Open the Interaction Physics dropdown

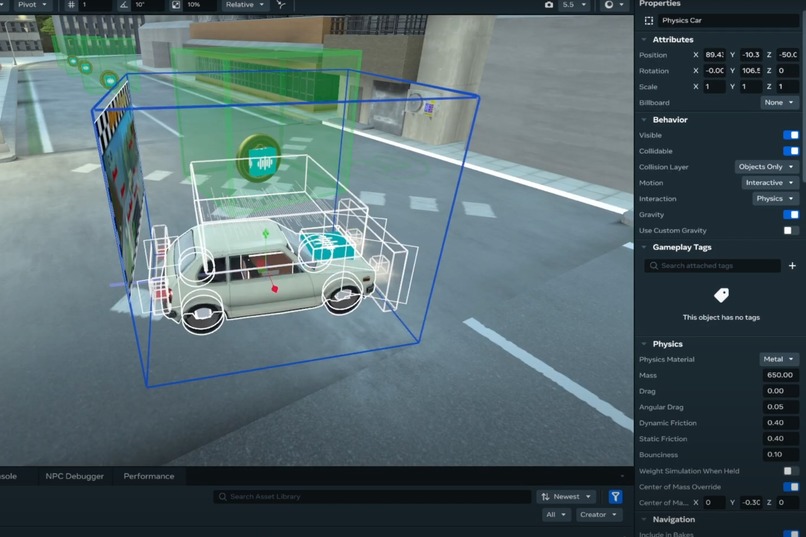click(x=775, y=199)
